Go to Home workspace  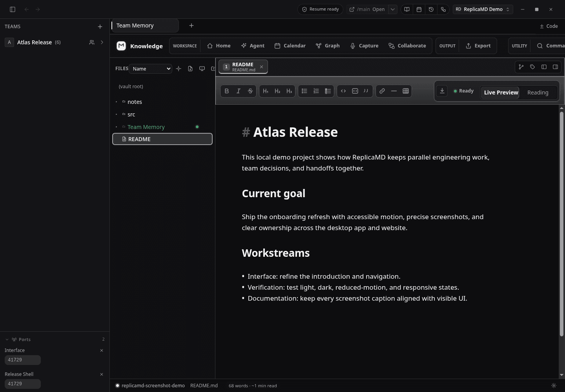coord(219,46)
